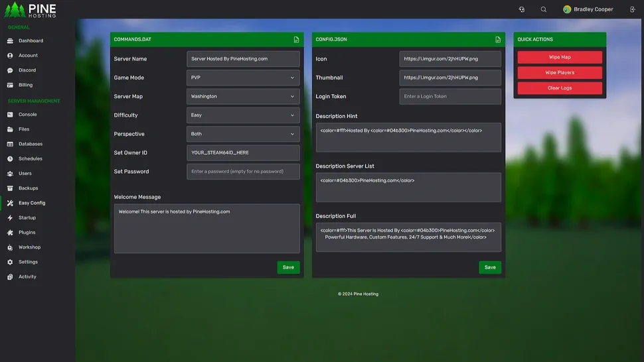Screen dimensions: 644x362
Task: Click the Easy Config tools icon
Action: coord(10,203)
